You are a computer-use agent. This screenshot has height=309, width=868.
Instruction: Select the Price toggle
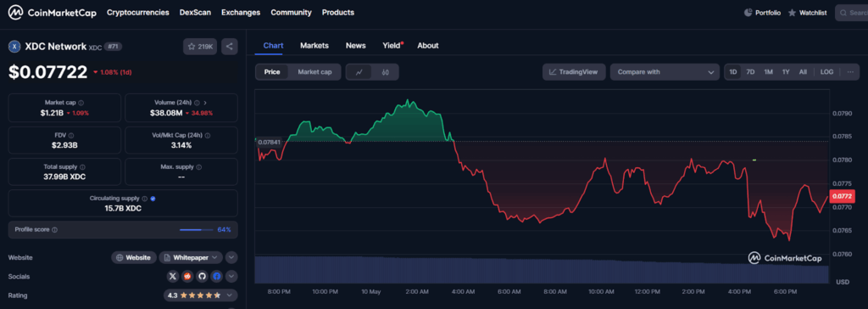coord(272,72)
